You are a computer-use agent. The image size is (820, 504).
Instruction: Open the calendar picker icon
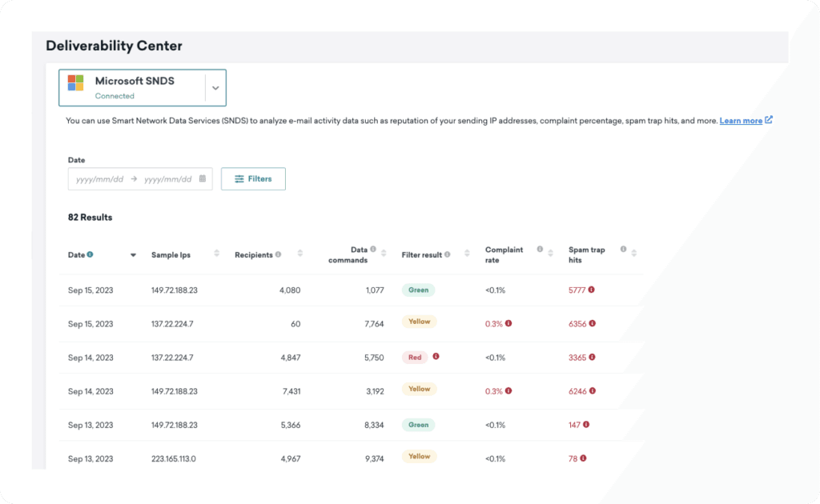(x=203, y=179)
